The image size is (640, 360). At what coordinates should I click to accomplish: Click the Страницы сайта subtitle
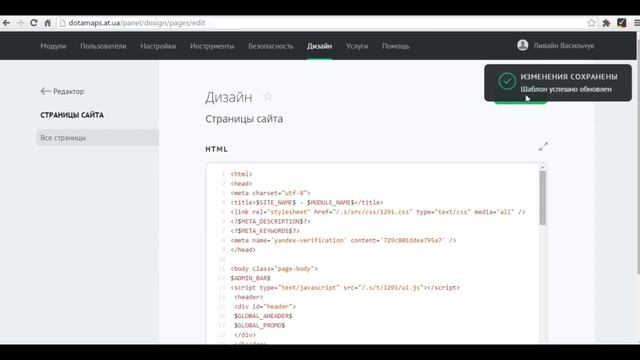tap(244, 119)
